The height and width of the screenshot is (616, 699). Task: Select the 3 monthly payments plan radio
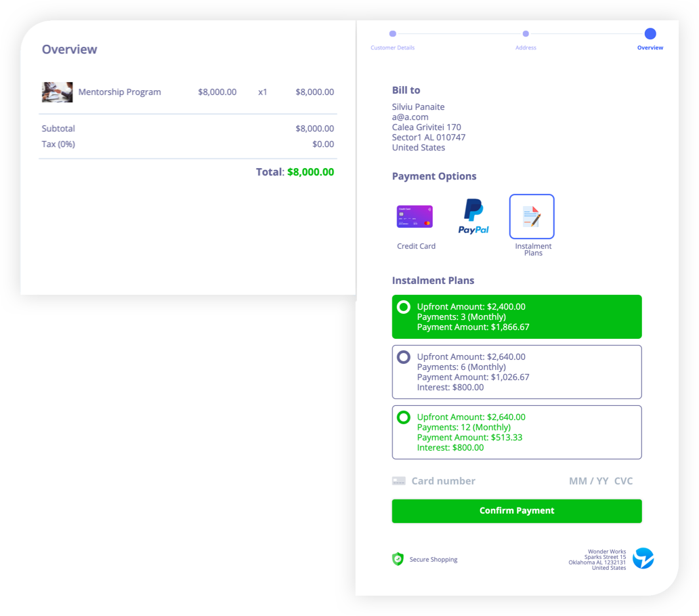click(x=404, y=307)
